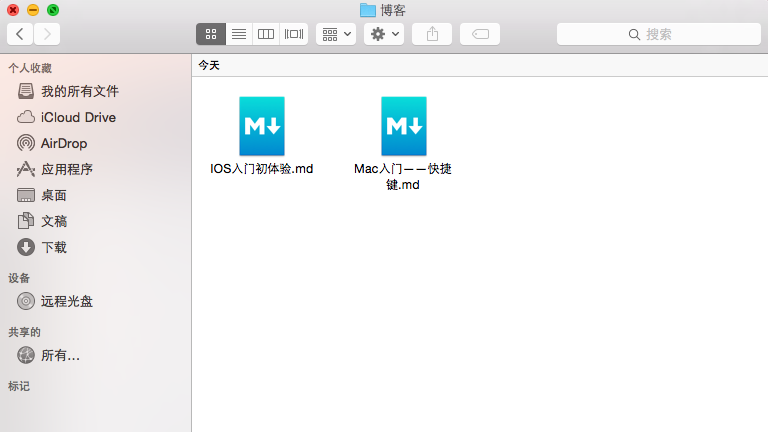This screenshot has width=768, height=432.
Task: Click the 文稿 documents icon
Action: pyautogui.click(x=26, y=221)
